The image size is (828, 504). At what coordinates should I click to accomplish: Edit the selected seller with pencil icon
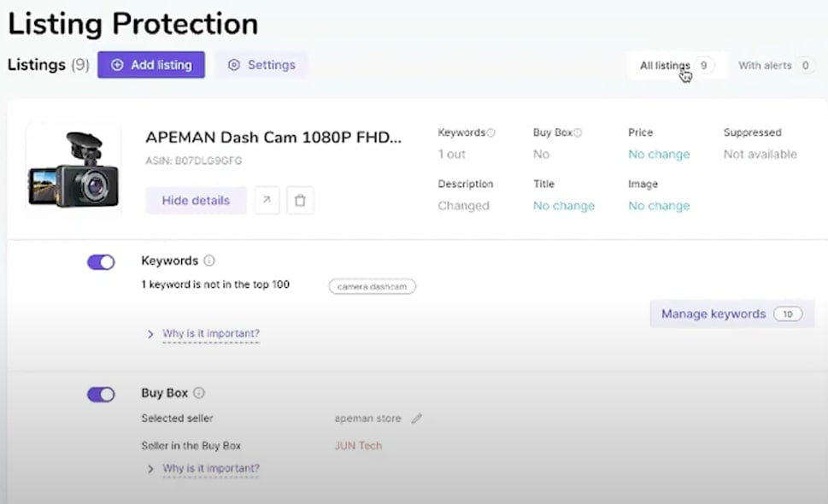[x=417, y=419]
